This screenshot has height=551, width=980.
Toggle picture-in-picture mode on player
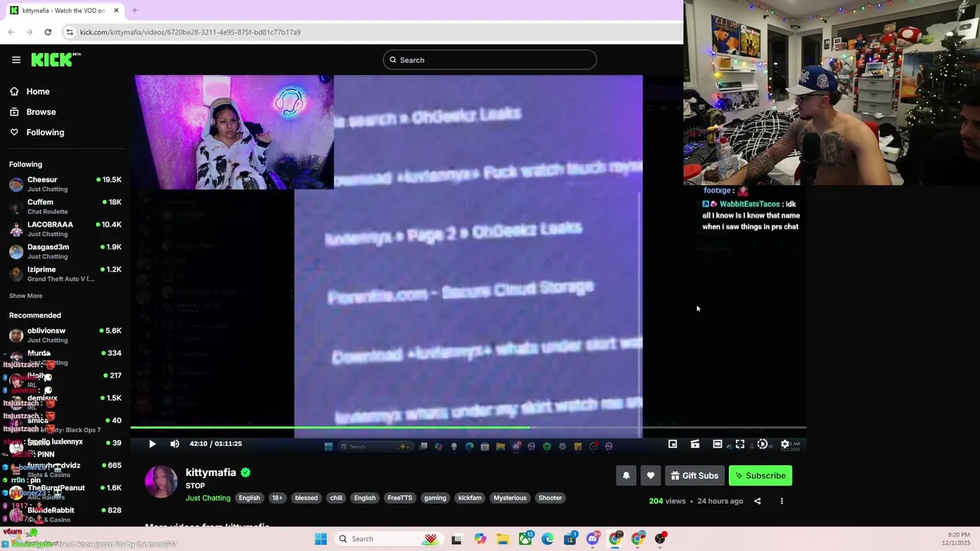[672, 444]
